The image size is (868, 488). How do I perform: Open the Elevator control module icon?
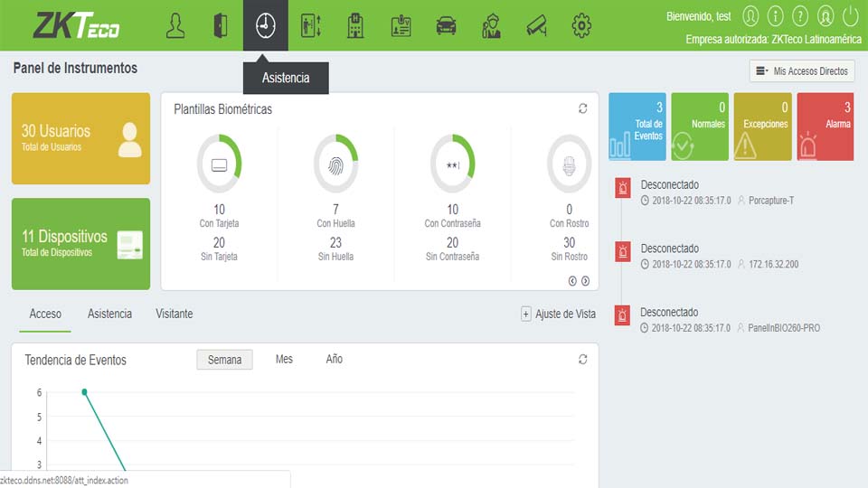tap(310, 25)
